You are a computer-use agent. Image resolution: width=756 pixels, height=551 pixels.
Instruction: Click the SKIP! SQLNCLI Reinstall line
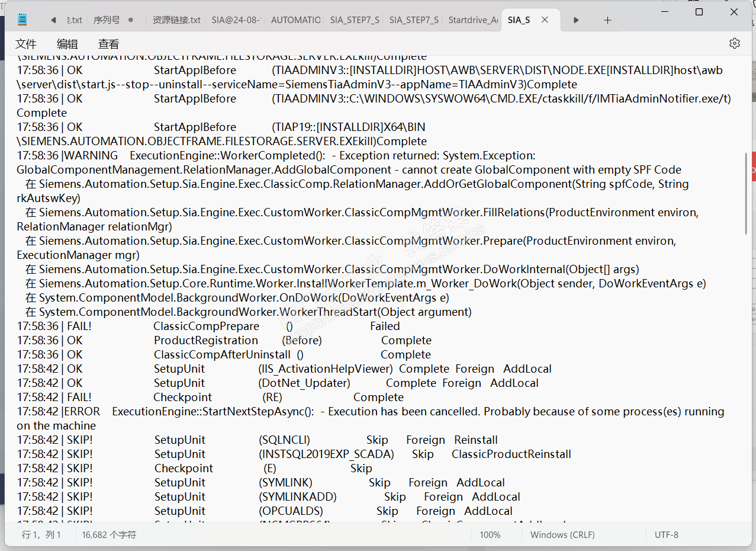tap(257, 440)
